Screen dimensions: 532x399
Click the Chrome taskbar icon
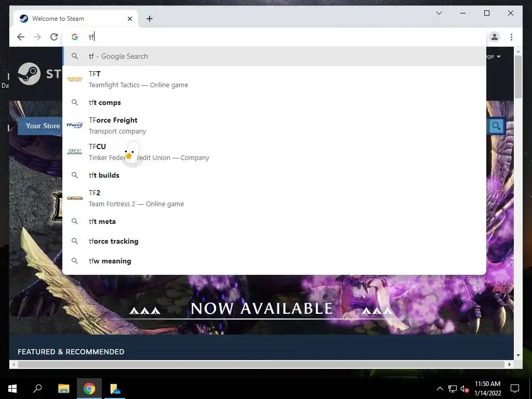coord(89,389)
